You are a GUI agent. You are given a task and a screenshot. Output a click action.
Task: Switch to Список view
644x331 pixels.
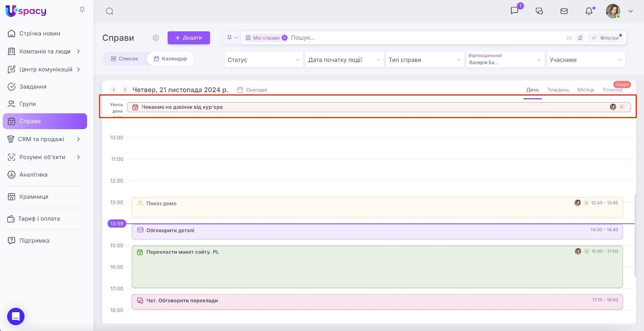click(x=124, y=59)
